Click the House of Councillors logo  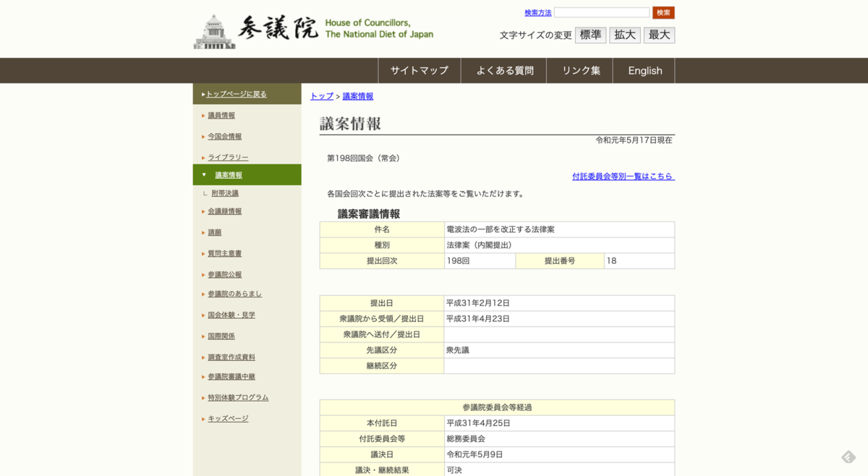click(313, 31)
